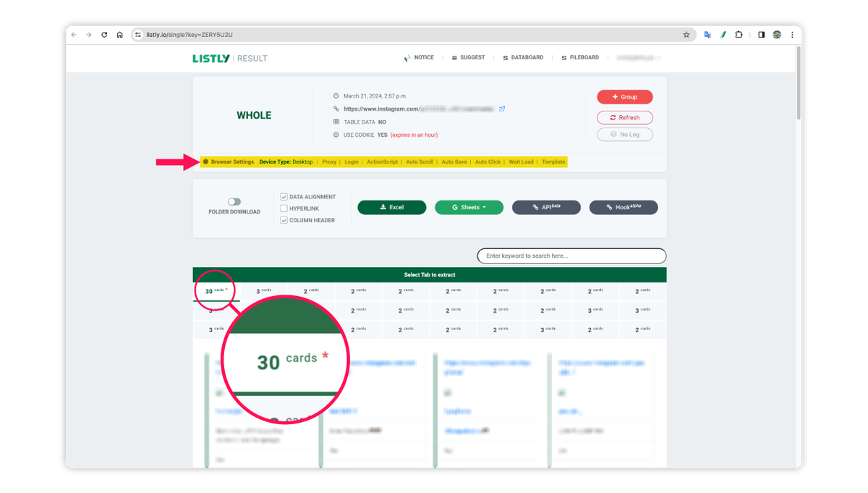Open the NOTICE menu item

point(419,57)
